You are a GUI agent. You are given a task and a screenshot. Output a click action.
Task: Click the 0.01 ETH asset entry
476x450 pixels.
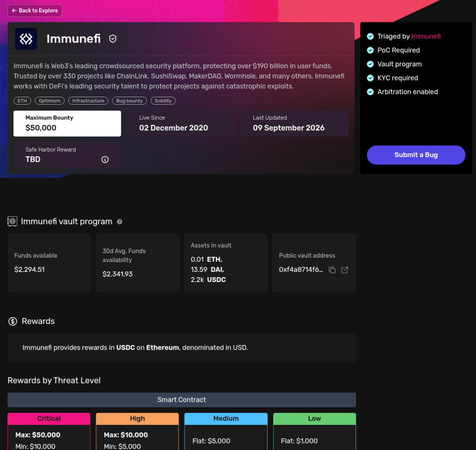(206, 259)
